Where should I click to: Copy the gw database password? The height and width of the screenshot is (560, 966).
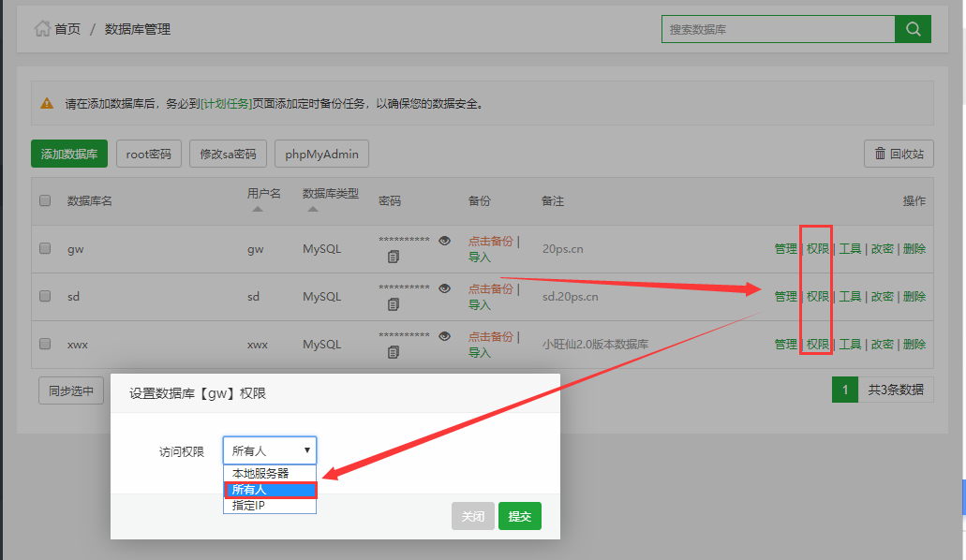[x=394, y=257]
